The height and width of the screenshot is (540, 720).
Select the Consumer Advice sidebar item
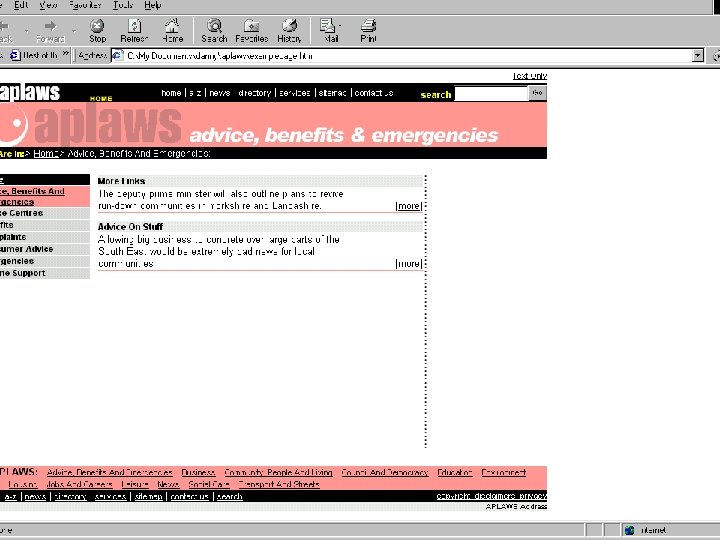tap(45, 249)
